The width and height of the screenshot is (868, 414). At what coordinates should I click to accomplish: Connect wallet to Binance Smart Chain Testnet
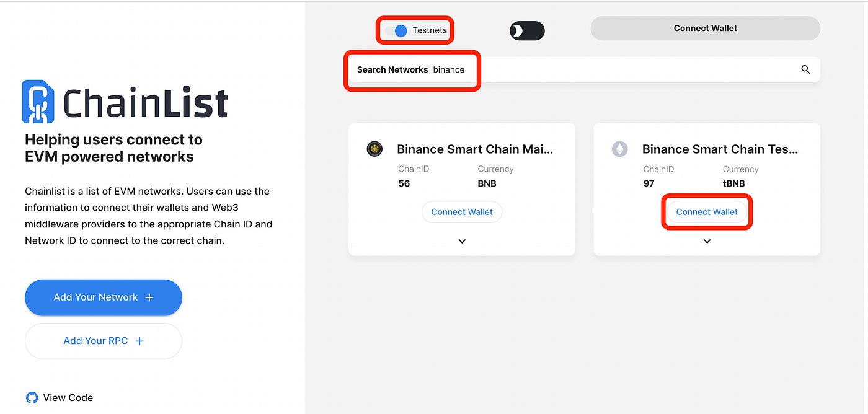point(707,212)
